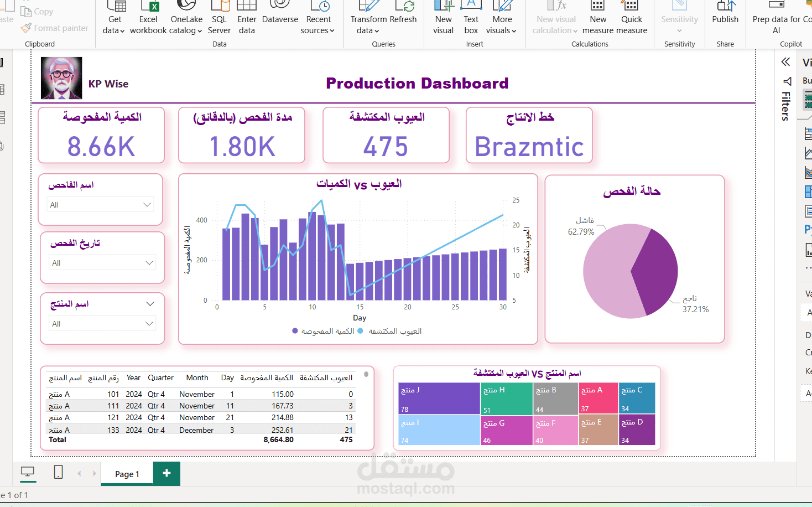Open the اسم المنتج slicer All dropdown
The height and width of the screenshot is (507, 812).
[x=102, y=324]
